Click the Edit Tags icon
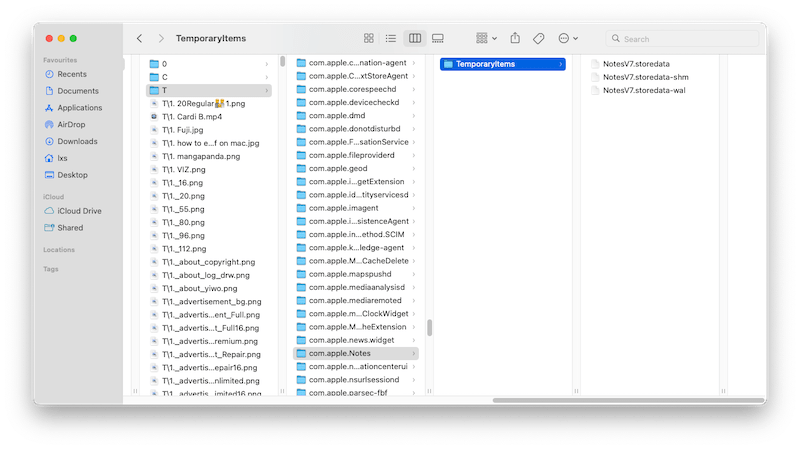This screenshot has height=449, width=800. pyautogui.click(x=538, y=39)
